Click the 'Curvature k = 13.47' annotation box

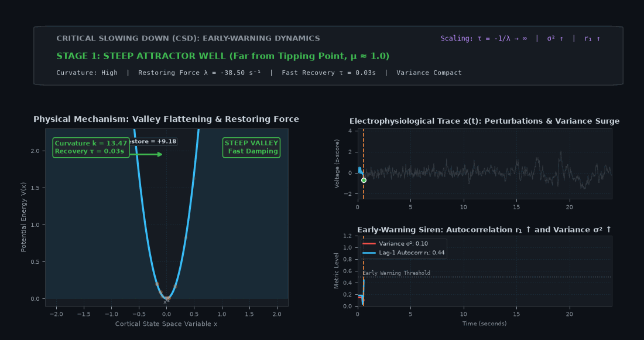click(x=91, y=148)
